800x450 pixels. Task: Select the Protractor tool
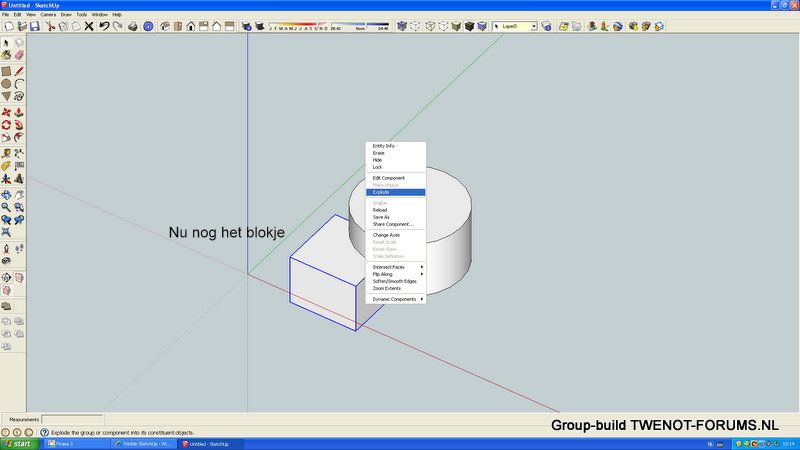click(6, 166)
